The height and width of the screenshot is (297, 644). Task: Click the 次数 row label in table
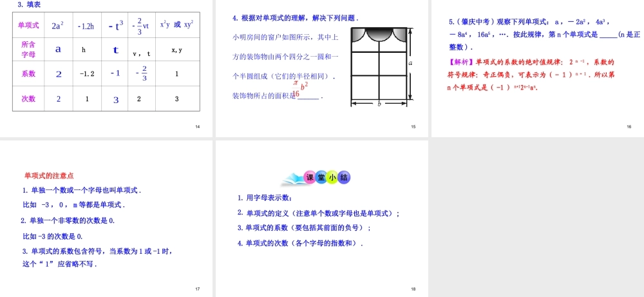pyautogui.click(x=28, y=99)
